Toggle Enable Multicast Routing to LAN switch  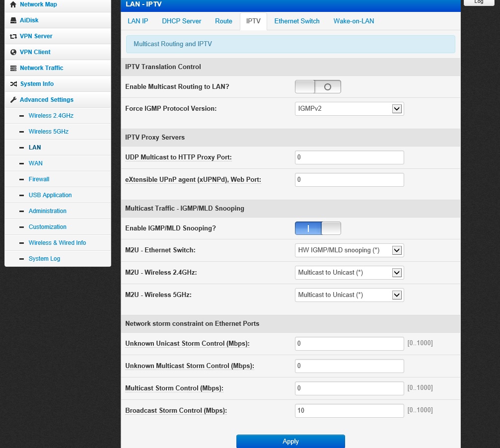[318, 87]
